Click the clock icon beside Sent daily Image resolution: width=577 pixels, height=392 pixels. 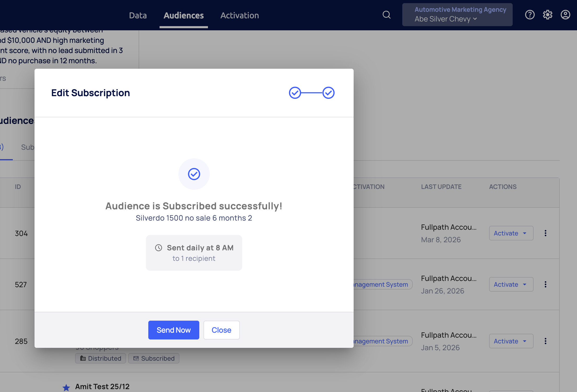(159, 248)
